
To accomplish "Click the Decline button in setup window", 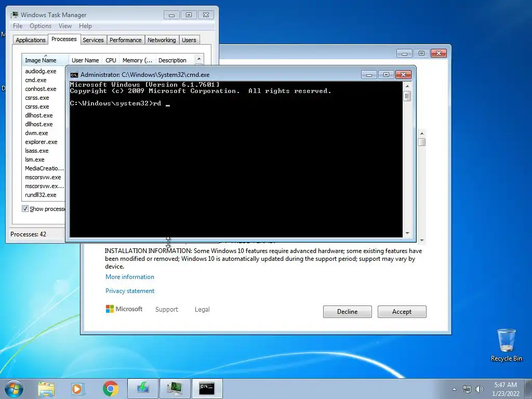I will click(347, 312).
